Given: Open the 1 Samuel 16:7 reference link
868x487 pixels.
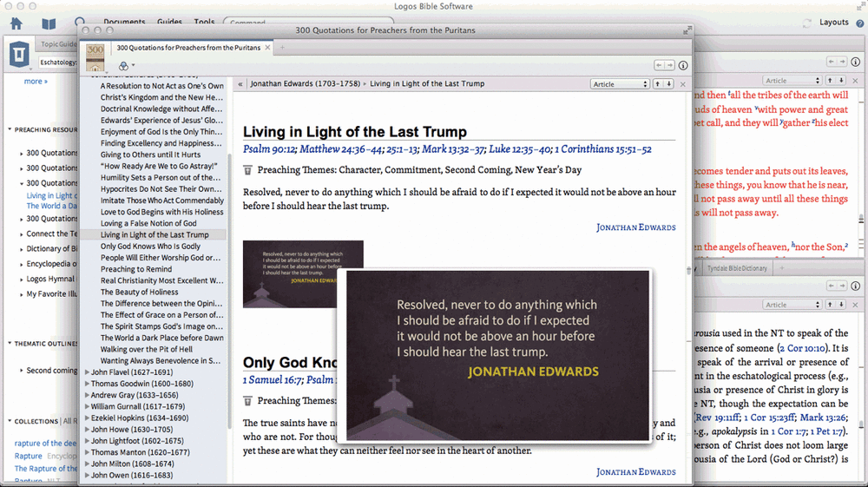Looking at the screenshot, I should [x=273, y=379].
